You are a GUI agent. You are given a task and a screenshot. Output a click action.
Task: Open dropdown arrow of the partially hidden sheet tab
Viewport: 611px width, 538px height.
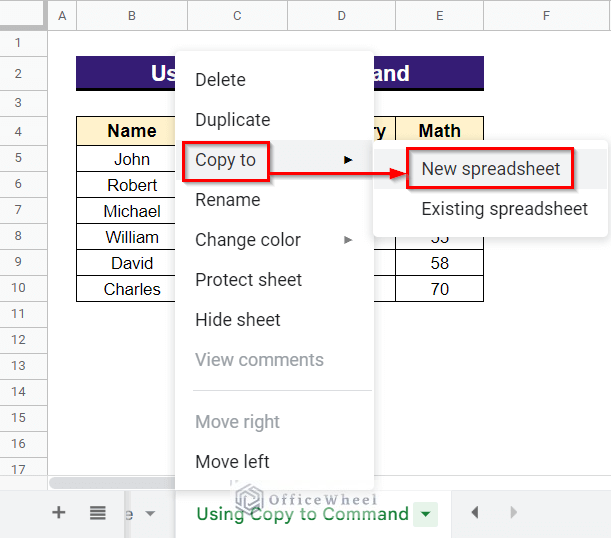150,514
